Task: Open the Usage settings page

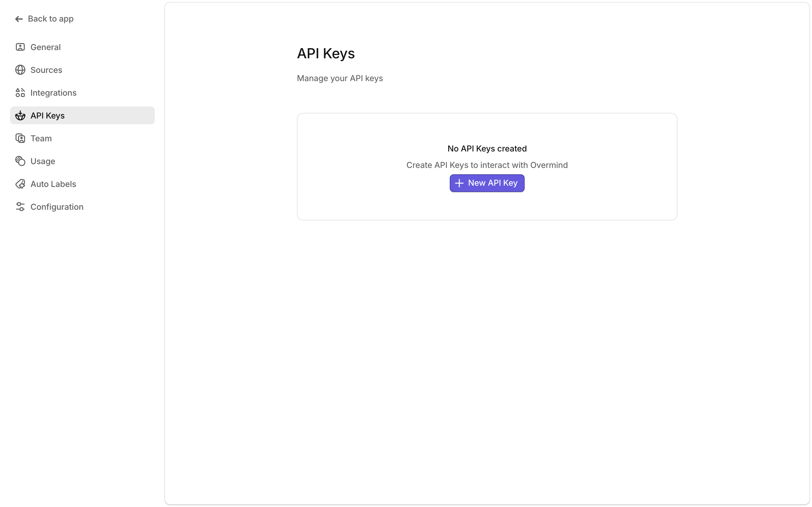Action: [x=43, y=161]
